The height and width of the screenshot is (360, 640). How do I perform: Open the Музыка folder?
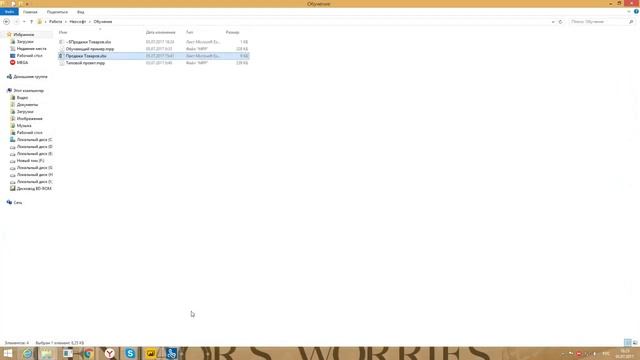click(24, 126)
